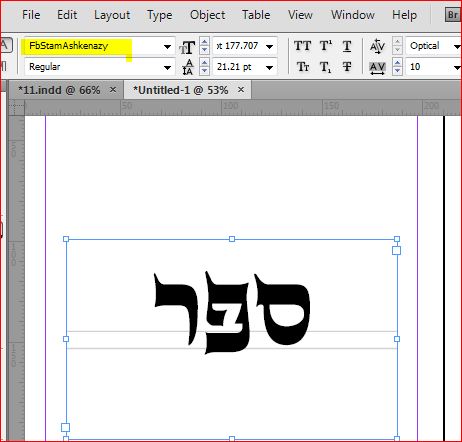Click the tracking icon
This screenshot has width=462, height=442.
point(377,68)
